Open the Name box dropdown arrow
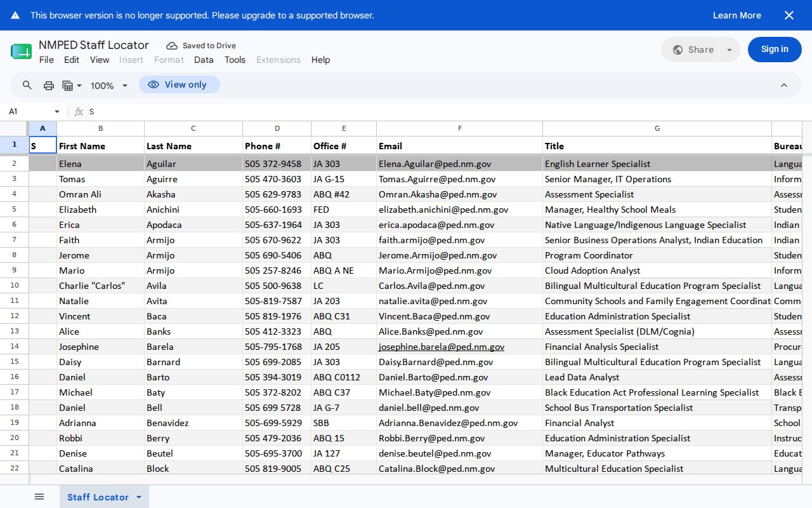The image size is (812, 508). tap(57, 111)
